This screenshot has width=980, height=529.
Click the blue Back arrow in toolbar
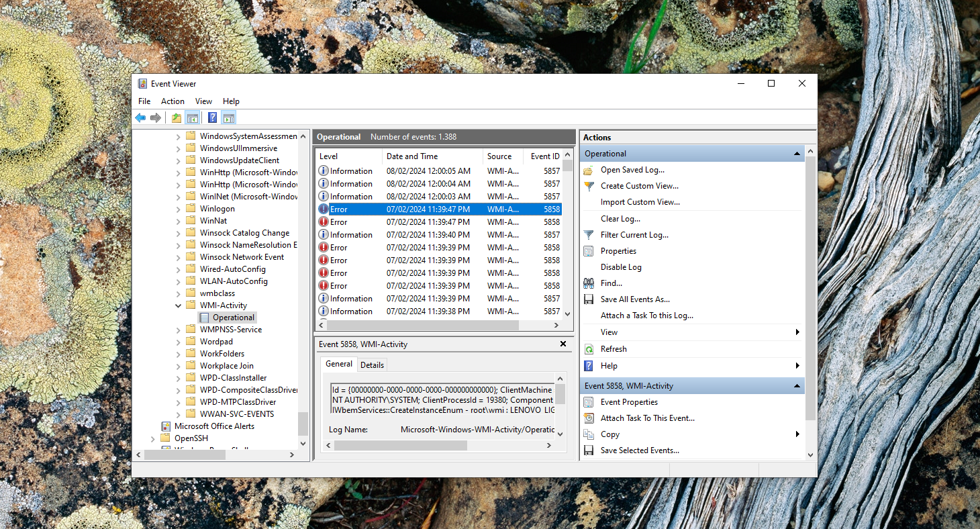click(140, 118)
